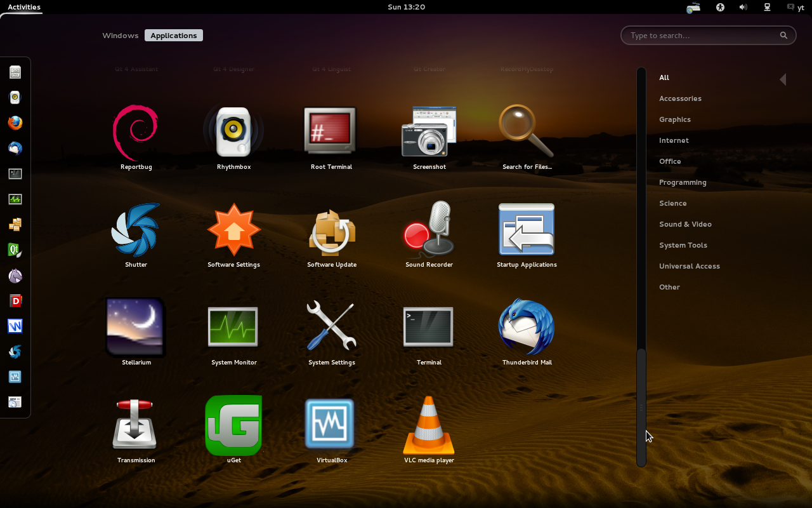
Task: Filter by System Tools category
Action: (683, 245)
